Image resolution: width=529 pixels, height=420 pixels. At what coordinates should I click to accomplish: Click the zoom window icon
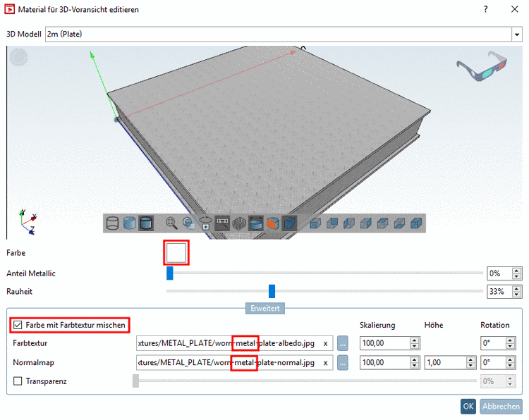coord(189,223)
